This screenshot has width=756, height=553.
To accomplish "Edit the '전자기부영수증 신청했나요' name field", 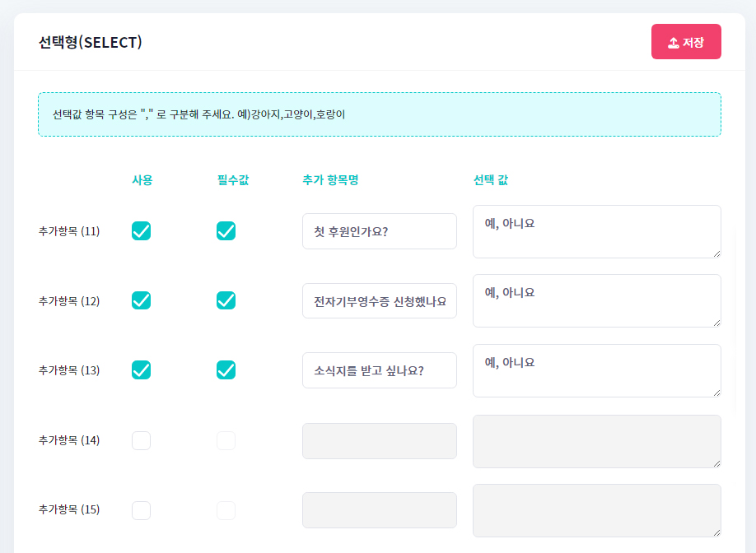I will click(x=379, y=301).
